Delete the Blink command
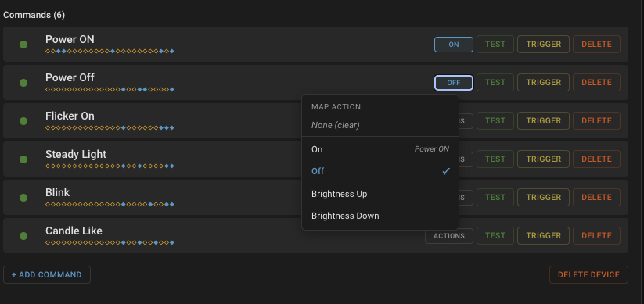The image size is (644, 304). [x=596, y=198]
